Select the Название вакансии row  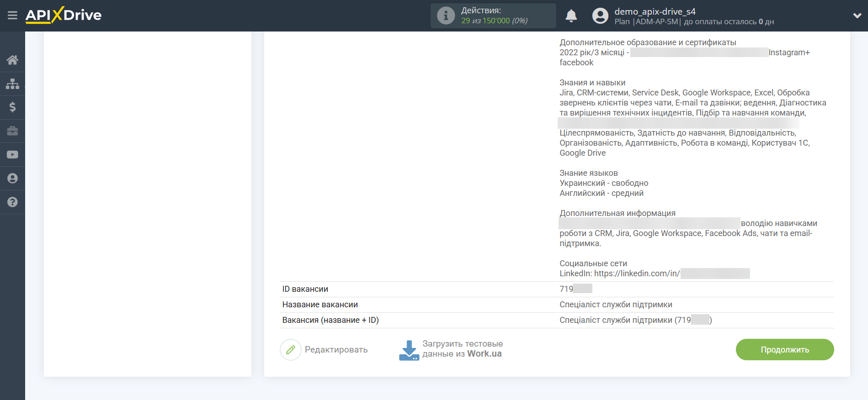click(556, 305)
